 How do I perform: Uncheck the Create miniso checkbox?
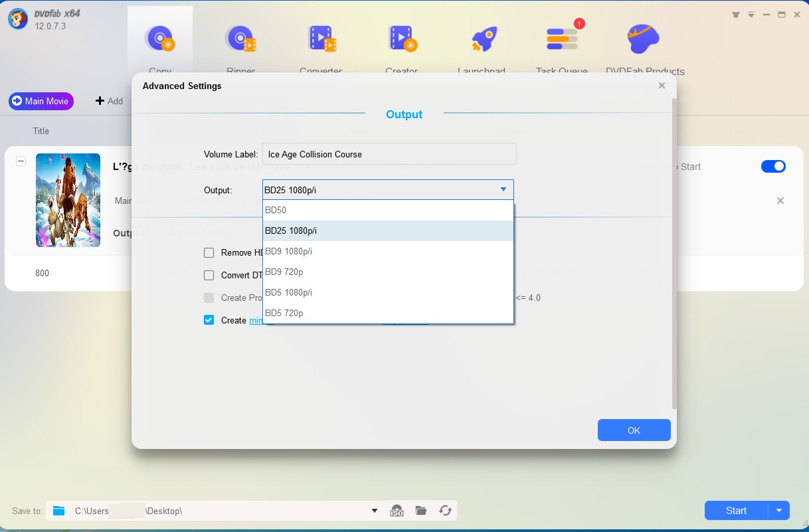[x=209, y=320]
